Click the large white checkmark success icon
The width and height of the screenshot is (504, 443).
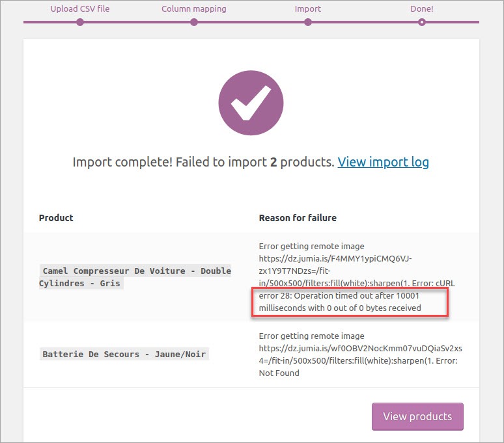pos(251,103)
